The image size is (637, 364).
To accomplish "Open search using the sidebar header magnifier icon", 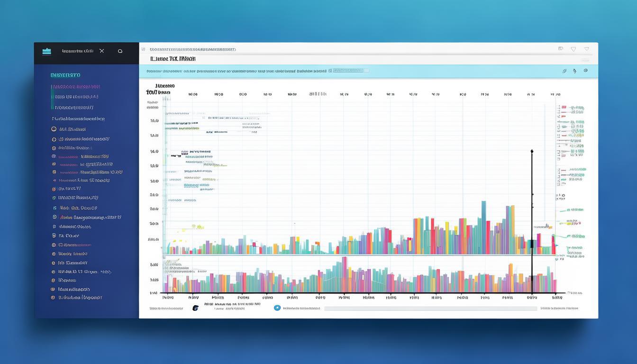I will (120, 51).
